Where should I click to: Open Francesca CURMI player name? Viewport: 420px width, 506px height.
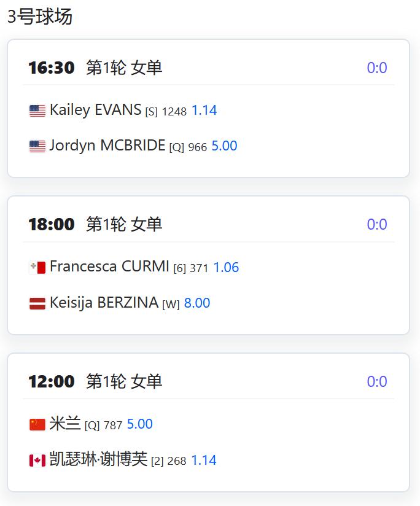pyautogui.click(x=109, y=267)
